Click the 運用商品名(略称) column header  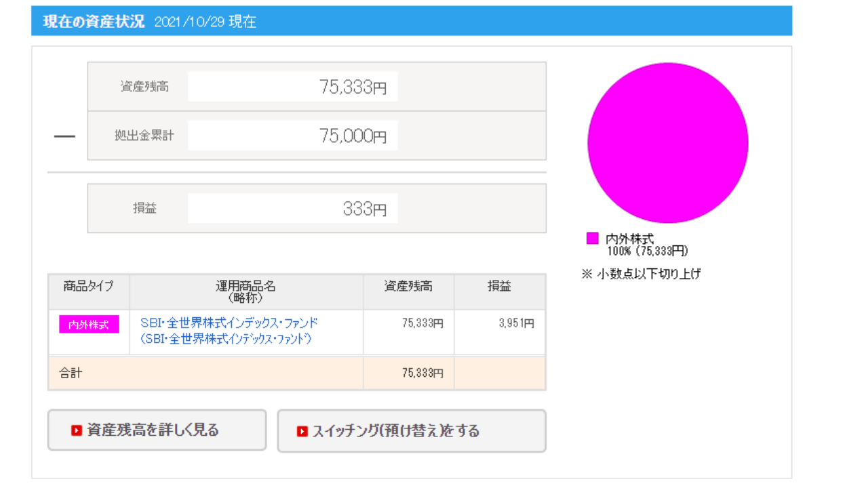click(246, 292)
